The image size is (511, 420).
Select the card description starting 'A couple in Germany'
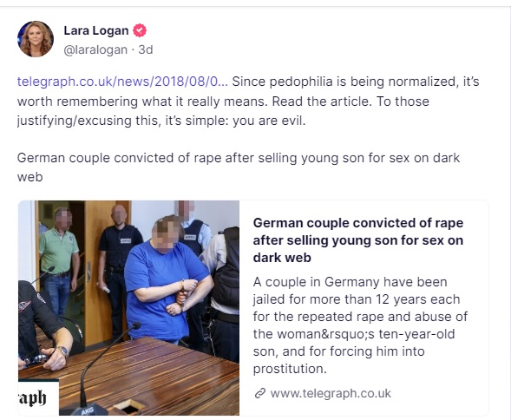(360, 325)
